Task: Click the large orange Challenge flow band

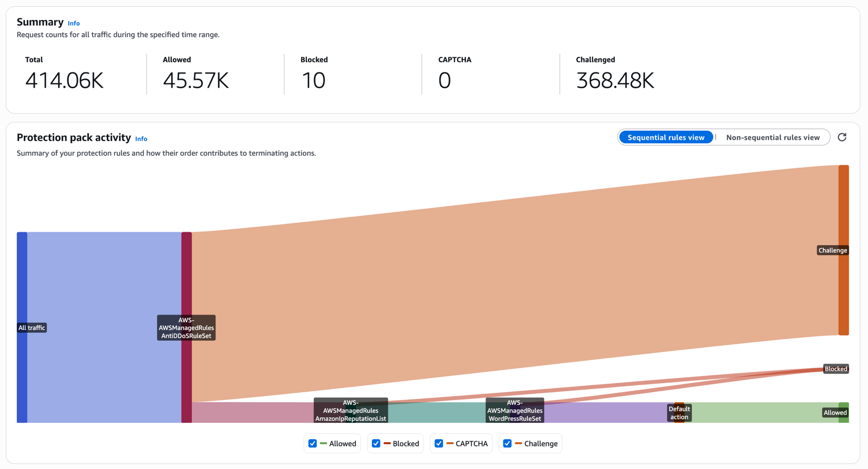Action: (x=515, y=284)
